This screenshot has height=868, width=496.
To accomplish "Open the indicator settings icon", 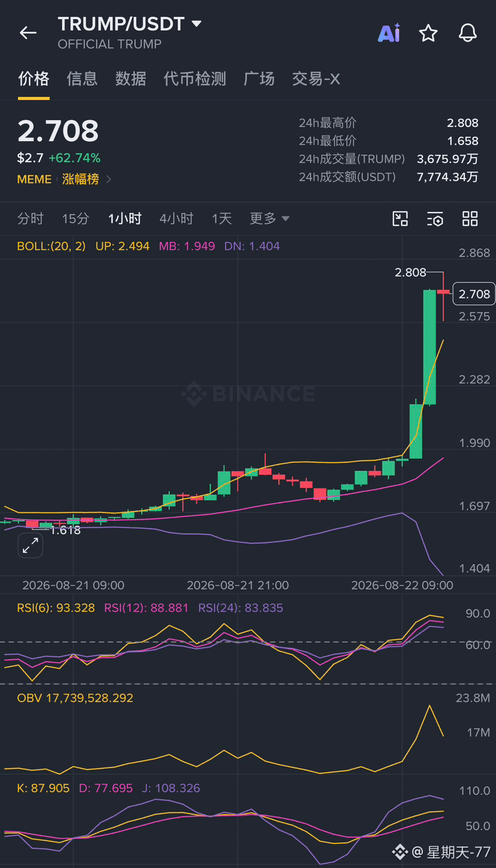I will point(435,218).
